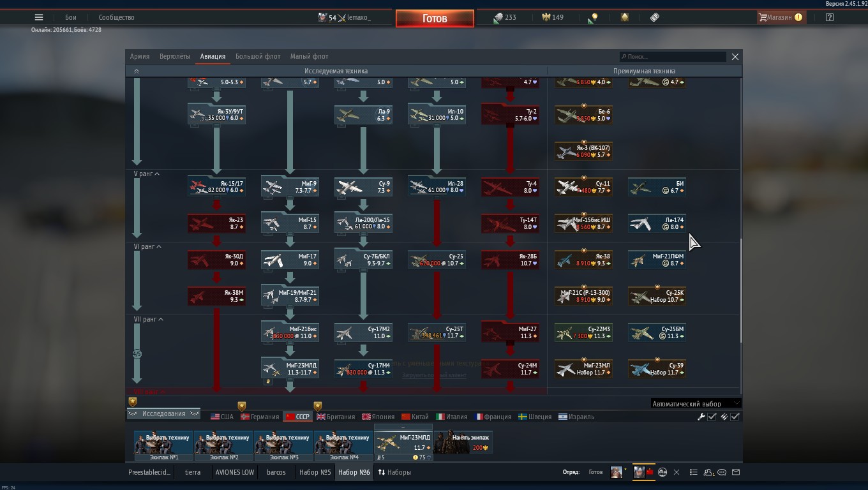Select Ил-28 bomber card
The width and height of the screenshot is (868, 490).
pyautogui.click(x=437, y=186)
